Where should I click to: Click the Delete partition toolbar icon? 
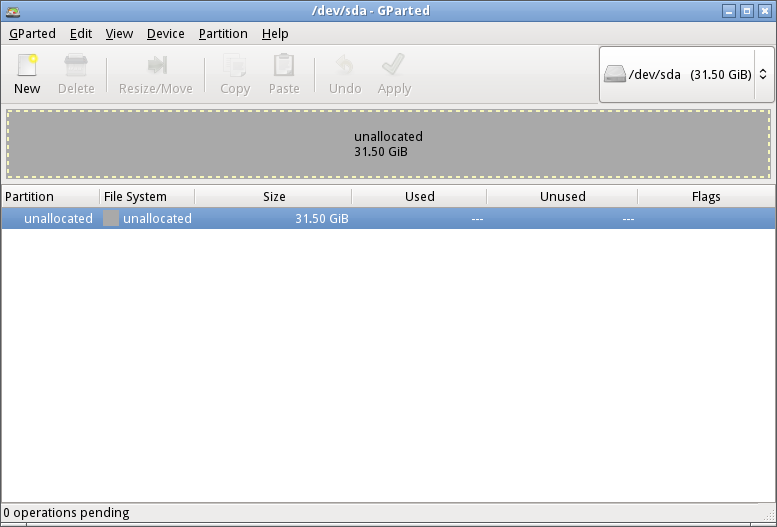tap(76, 65)
